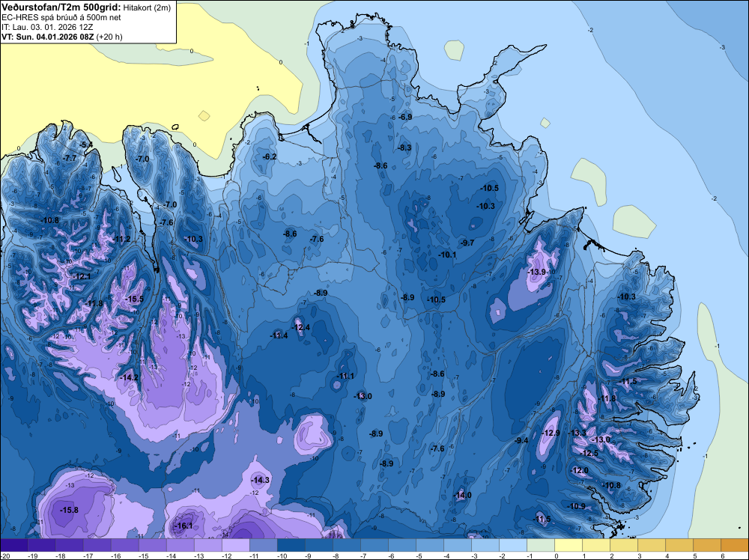
Task: Click the -9.7 temperature value on the map
Action: pyautogui.click(x=467, y=243)
